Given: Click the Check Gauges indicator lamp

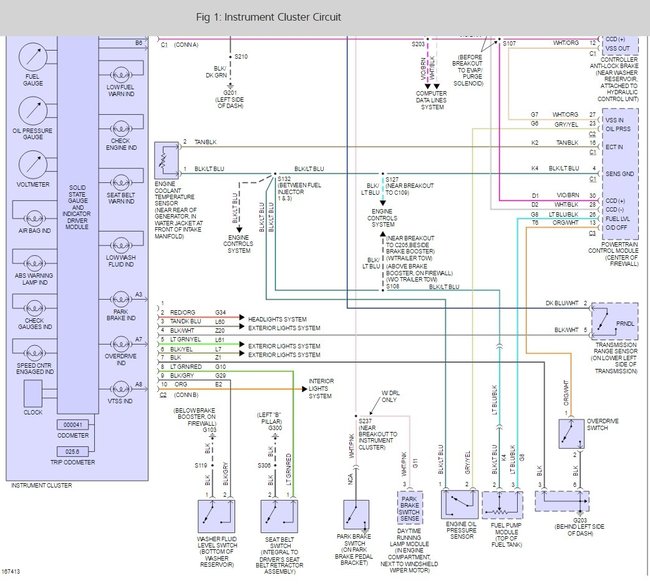Looking at the screenshot, I should (34, 309).
